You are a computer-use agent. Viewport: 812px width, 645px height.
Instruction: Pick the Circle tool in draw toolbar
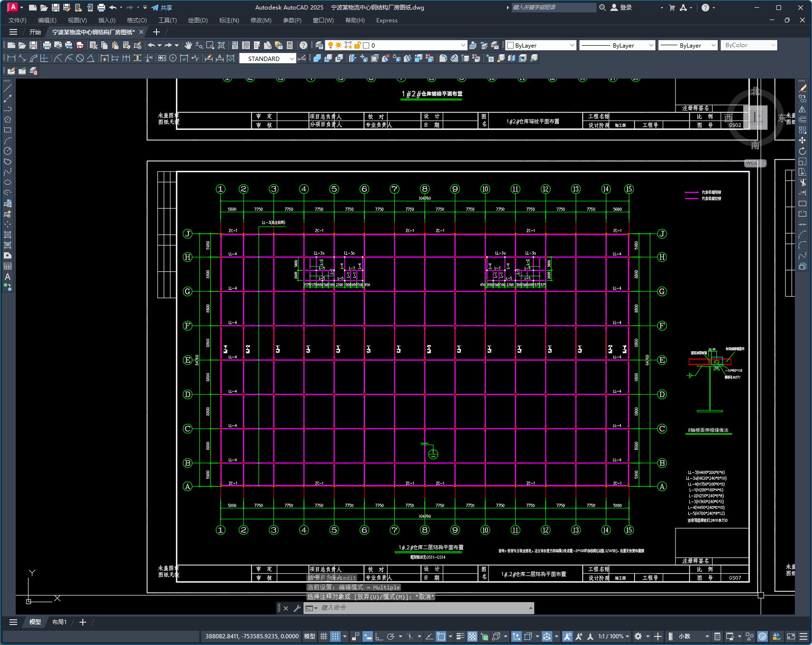pyautogui.click(x=8, y=151)
